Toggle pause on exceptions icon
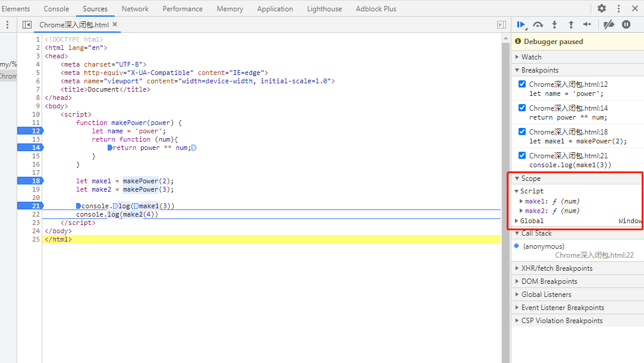This screenshot has height=363, width=644. [626, 24]
